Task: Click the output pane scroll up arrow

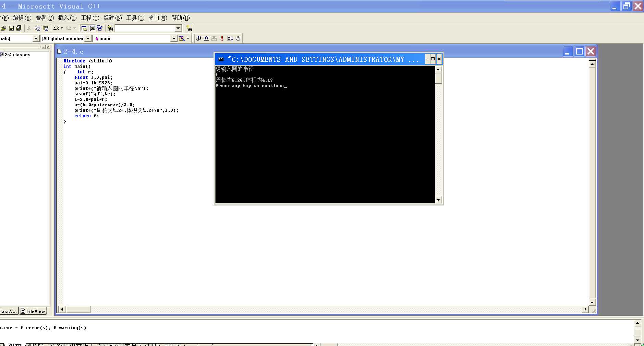Action: pyautogui.click(x=637, y=323)
